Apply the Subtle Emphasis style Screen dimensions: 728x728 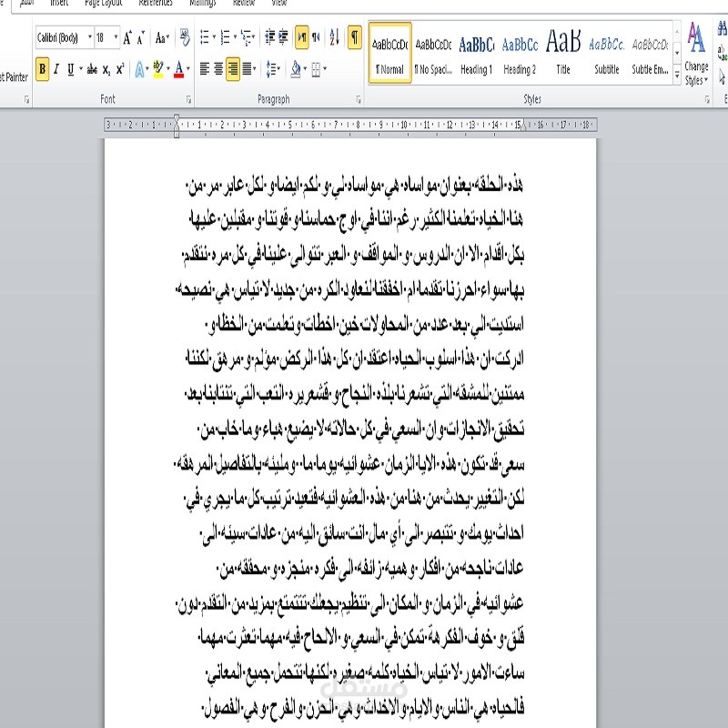[650, 53]
